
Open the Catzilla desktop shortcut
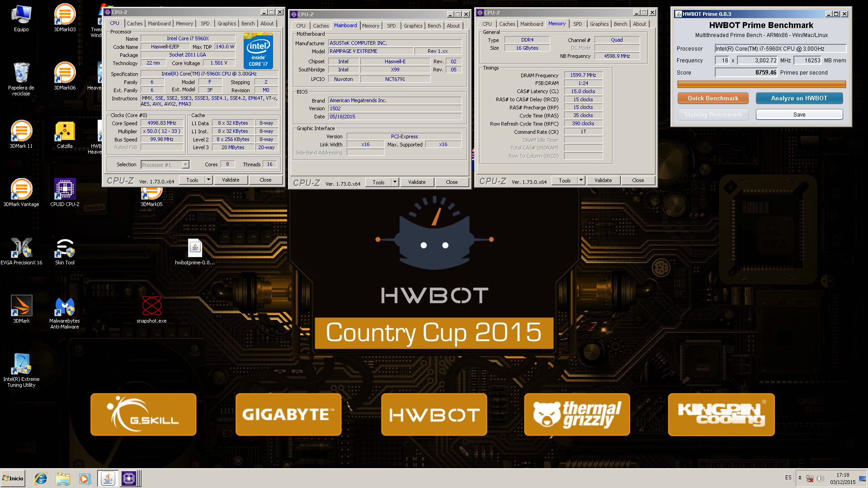(x=65, y=134)
